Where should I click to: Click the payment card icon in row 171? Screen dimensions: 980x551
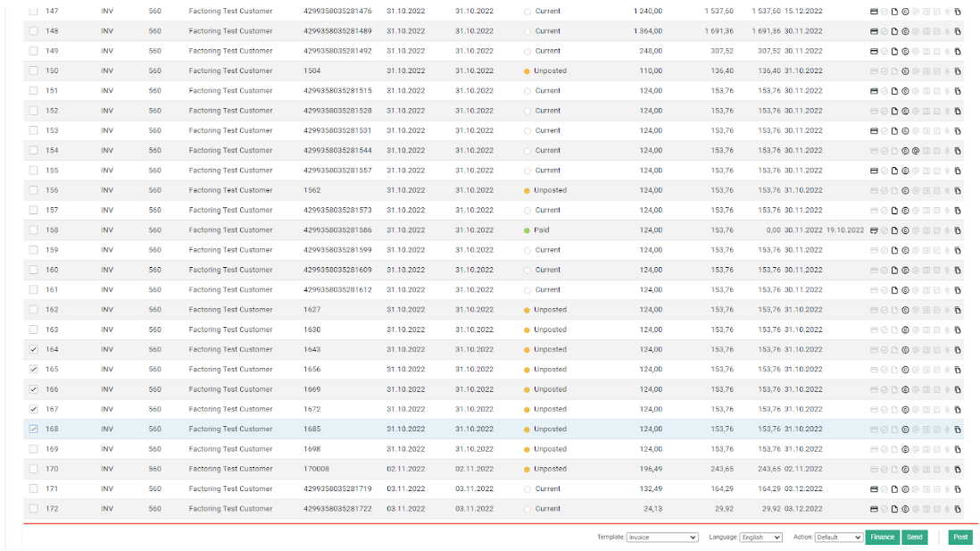(875, 489)
